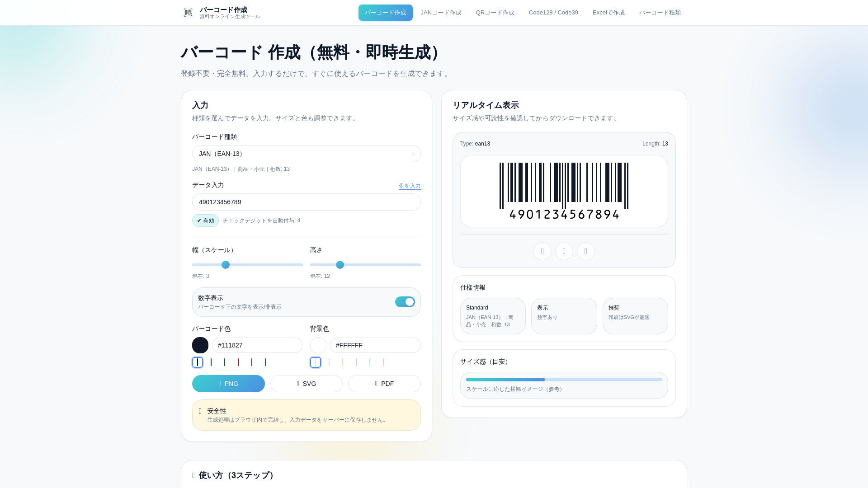Click the チェックデジットを自動付与: 4 text
Viewport: 868px width, 488px height.
point(261,221)
